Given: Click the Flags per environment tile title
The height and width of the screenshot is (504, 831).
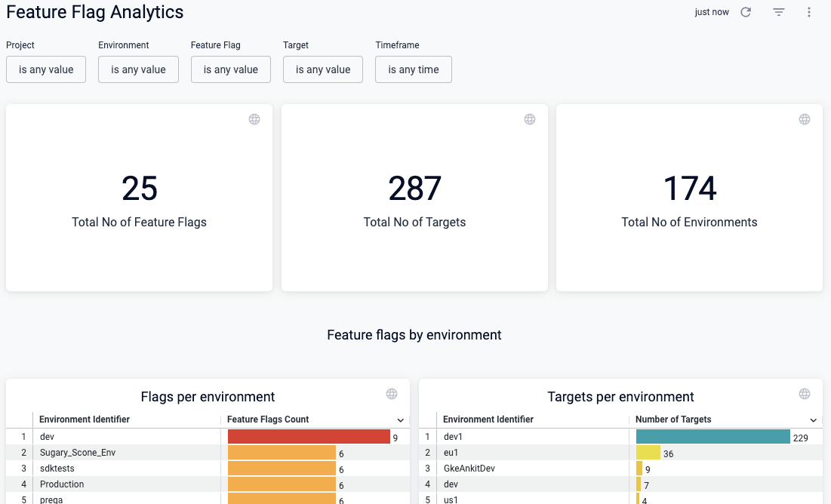Looking at the screenshot, I should tap(206, 396).
